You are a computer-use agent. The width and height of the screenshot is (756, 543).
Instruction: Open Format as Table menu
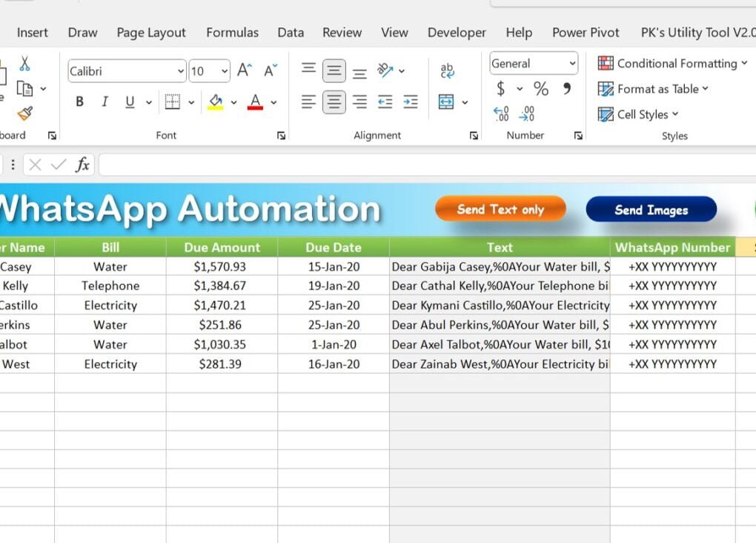pos(653,89)
